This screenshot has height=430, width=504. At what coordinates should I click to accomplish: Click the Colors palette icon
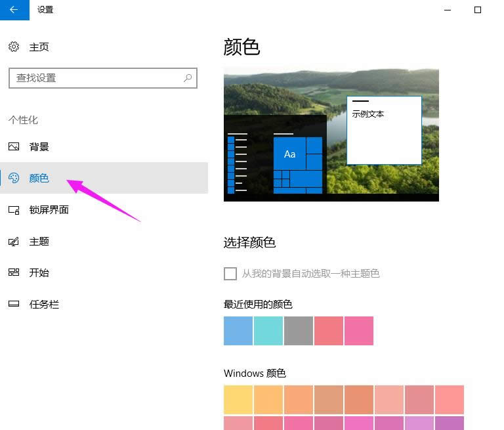14,178
